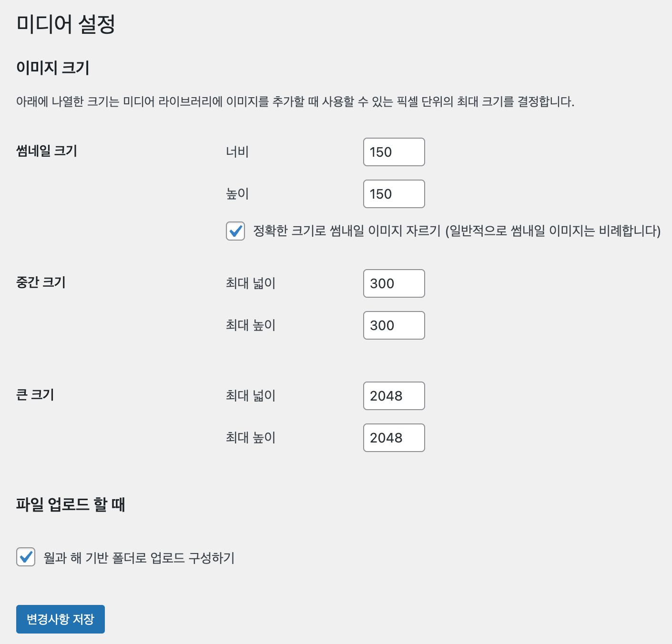Image resolution: width=672 pixels, height=644 pixels.
Task: Click the 중간 크기 row label
Action: pyautogui.click(x=41, y=282)
